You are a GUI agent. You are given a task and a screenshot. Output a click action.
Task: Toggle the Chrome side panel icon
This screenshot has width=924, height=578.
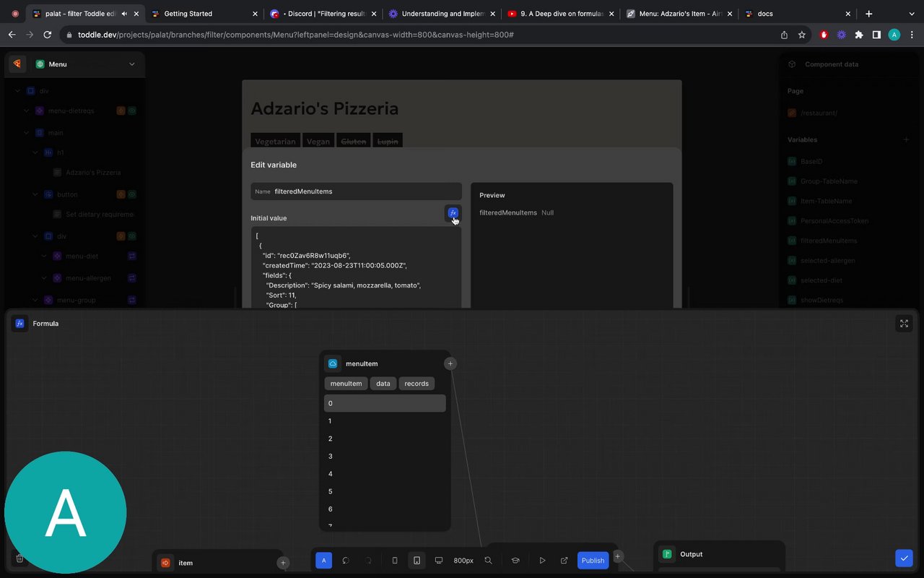click(876, 35)
